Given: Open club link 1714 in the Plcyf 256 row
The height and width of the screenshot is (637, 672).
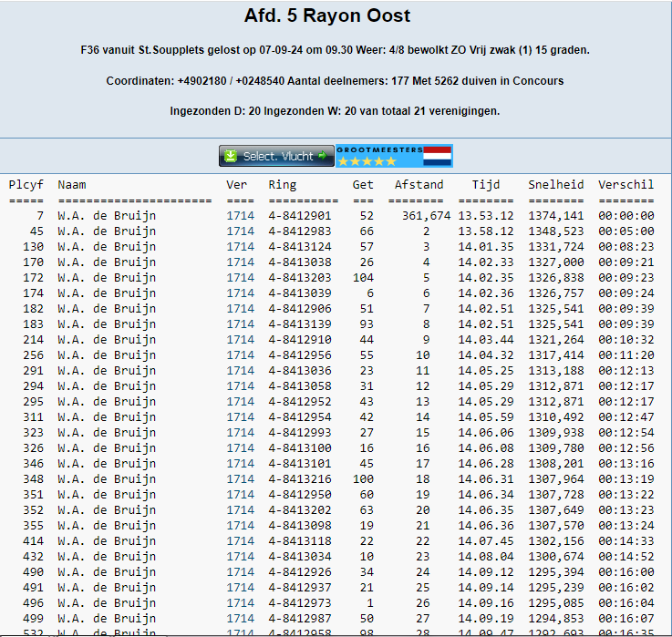Looking at the screenshot, I should point(241,355).
